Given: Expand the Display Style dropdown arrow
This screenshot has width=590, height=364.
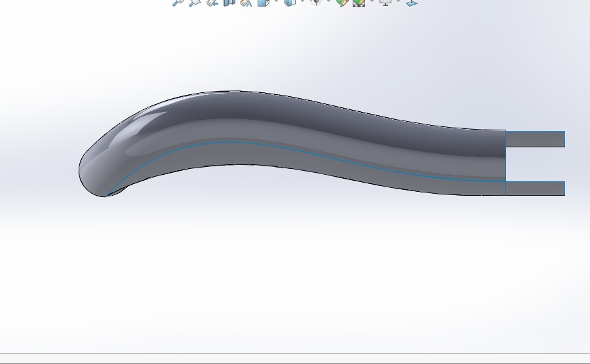Looking at the screenshot, I should pyautogui.click(x=302, y=1).
